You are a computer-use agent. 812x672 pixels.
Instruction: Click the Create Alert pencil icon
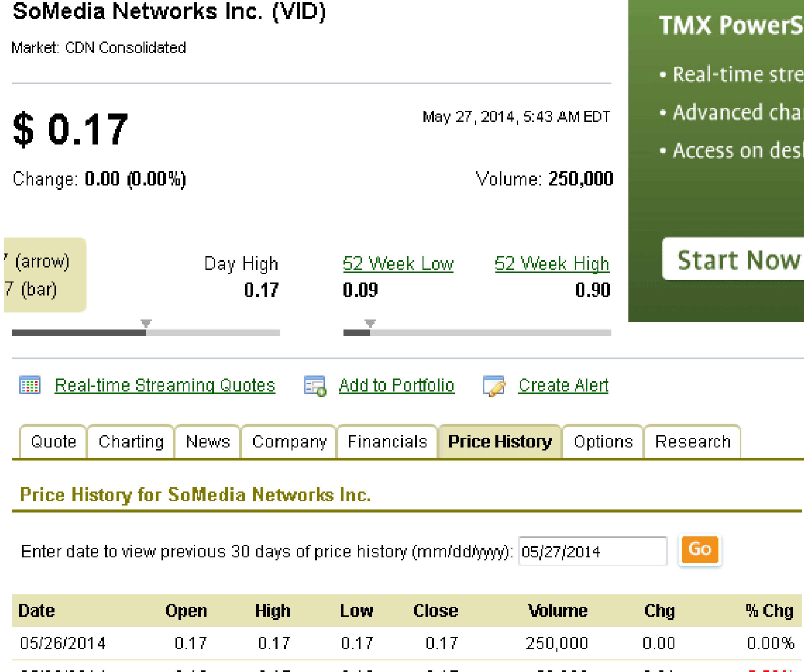(494, 386)
